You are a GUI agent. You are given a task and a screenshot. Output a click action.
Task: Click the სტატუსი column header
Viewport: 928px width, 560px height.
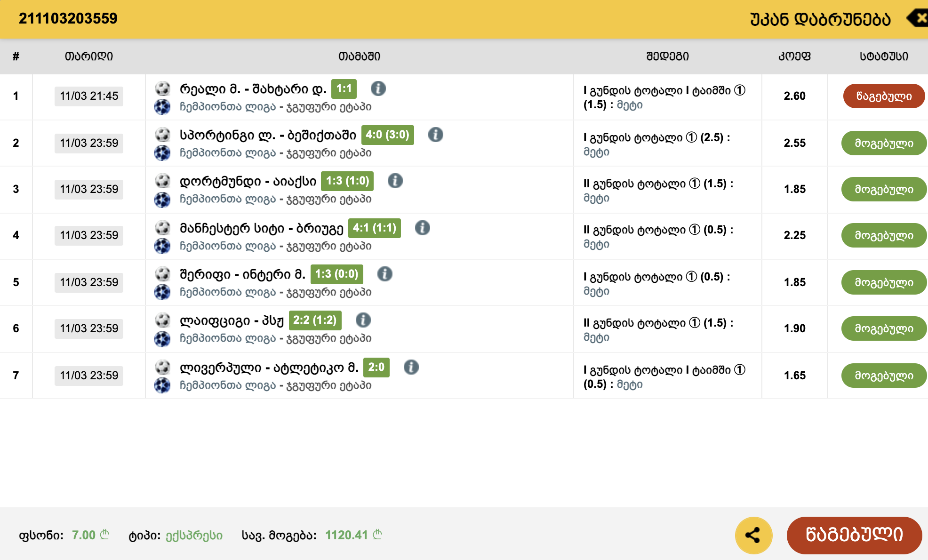pyautogui.click(x=883, y=56)
